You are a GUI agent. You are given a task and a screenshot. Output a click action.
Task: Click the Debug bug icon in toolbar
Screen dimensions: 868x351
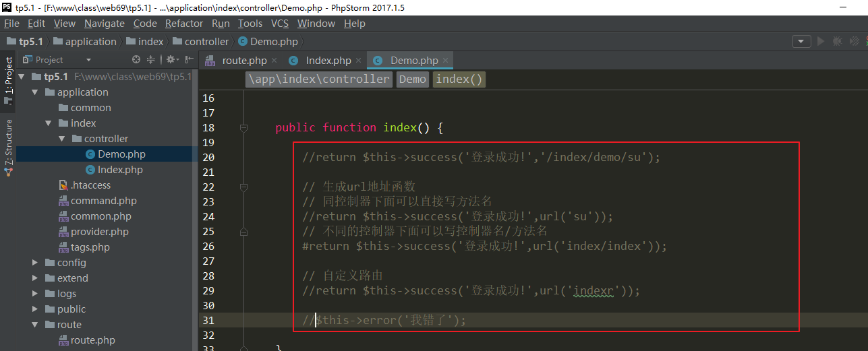click(x=837, y=41)
